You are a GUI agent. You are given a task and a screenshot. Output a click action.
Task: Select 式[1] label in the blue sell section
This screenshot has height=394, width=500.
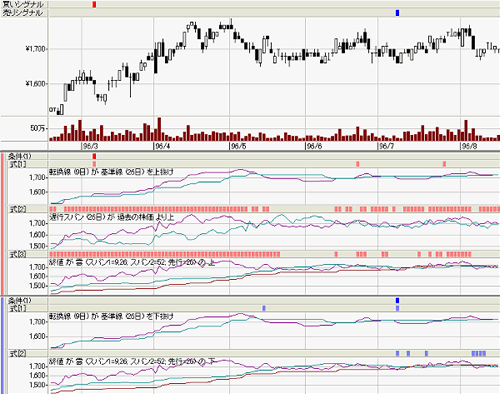point(18,308)
